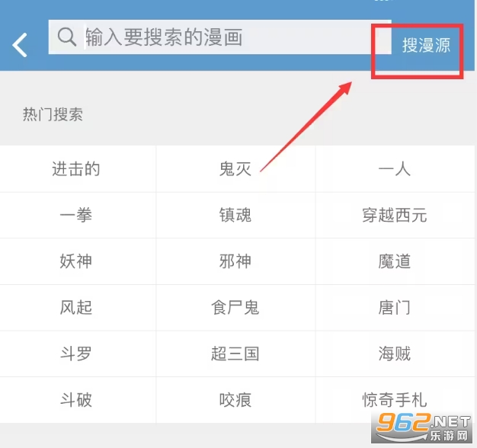
Task: Select hot search 镇魂
Action: pos(235,216)
